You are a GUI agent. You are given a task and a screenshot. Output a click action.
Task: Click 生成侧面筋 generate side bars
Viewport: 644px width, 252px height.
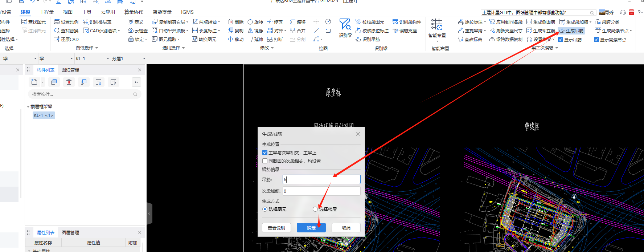tap(541, 22)
